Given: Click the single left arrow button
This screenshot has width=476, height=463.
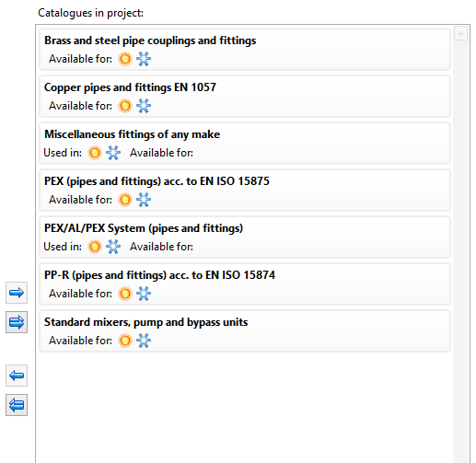Looking at the screenshot, I should point(17,376).
